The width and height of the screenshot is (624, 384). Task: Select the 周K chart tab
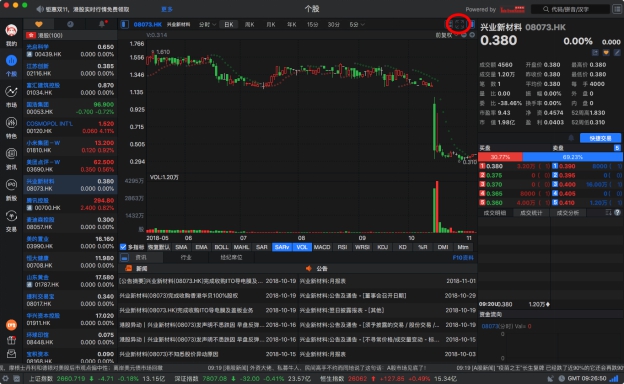(x=250, y=25)
